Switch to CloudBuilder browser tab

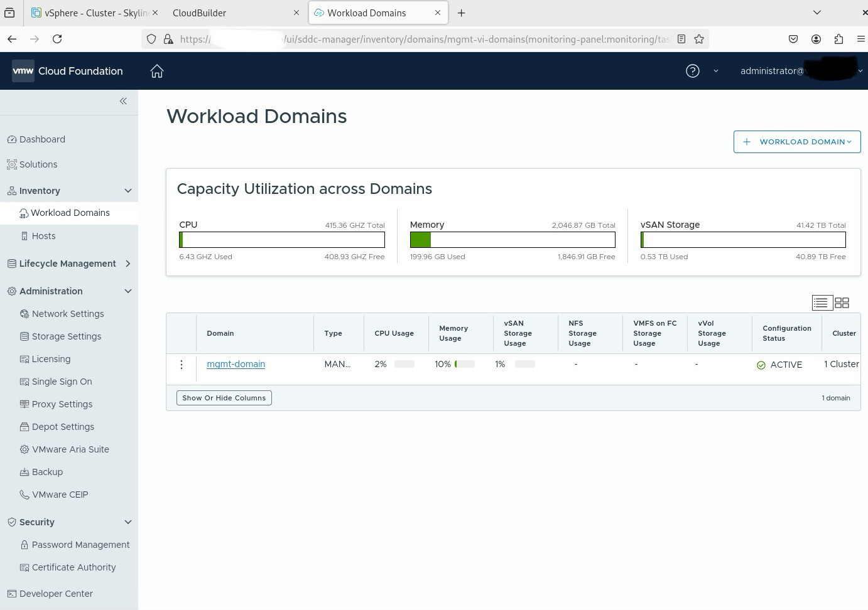click(x=236, y=13)
